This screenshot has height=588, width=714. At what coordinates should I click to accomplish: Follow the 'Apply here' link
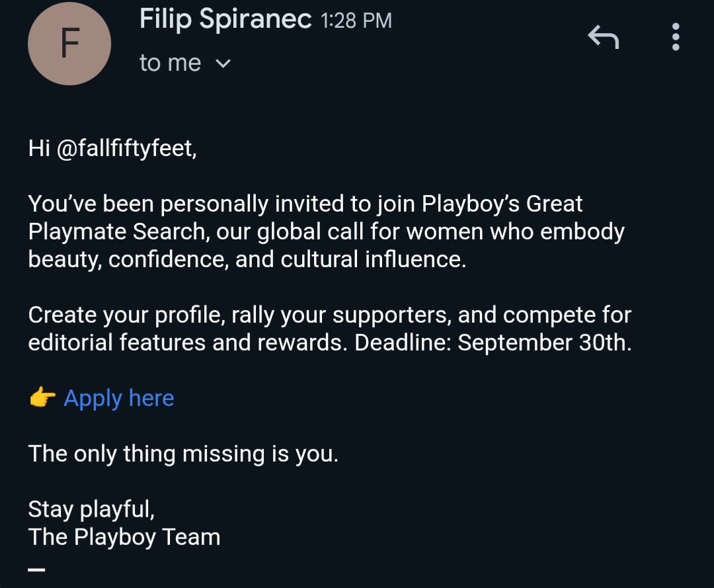click(119, 399)
